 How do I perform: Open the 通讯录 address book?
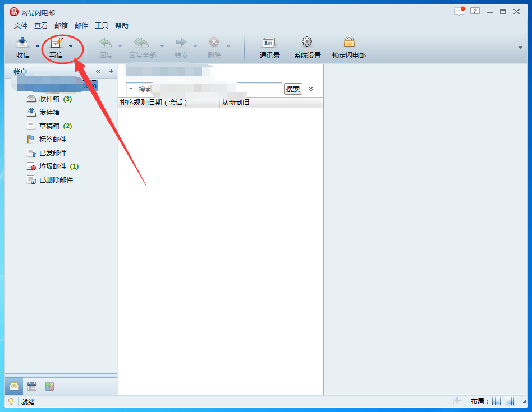tap(269, 43)
